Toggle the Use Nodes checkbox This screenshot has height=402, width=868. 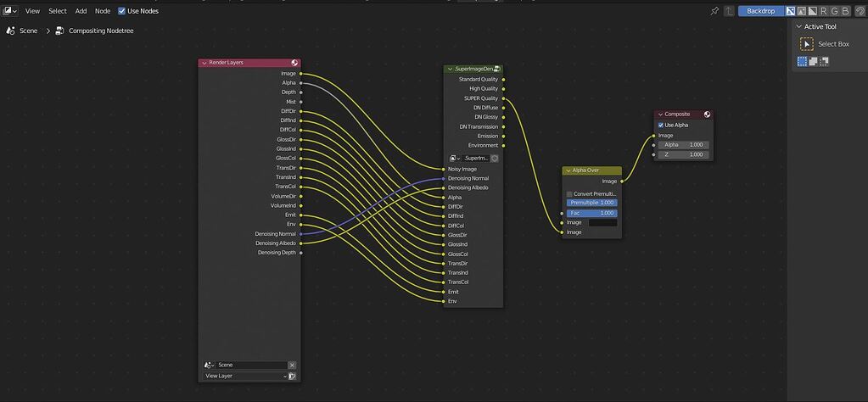122,11
